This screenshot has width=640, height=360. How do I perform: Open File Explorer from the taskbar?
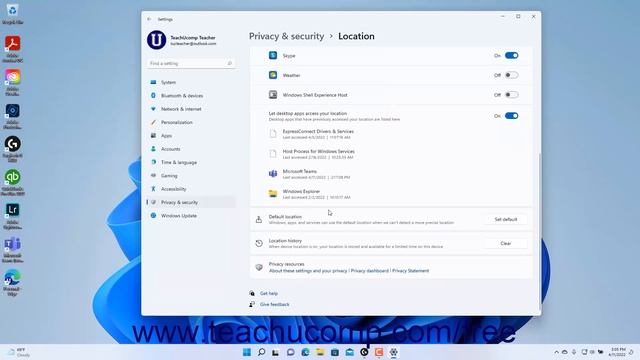click(320, 352)
